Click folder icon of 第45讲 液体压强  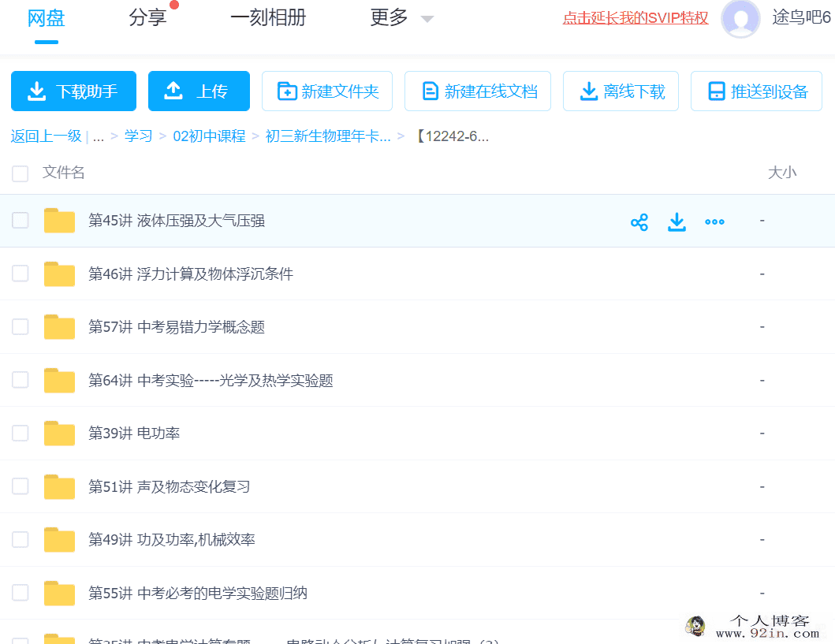coord(59,221)
